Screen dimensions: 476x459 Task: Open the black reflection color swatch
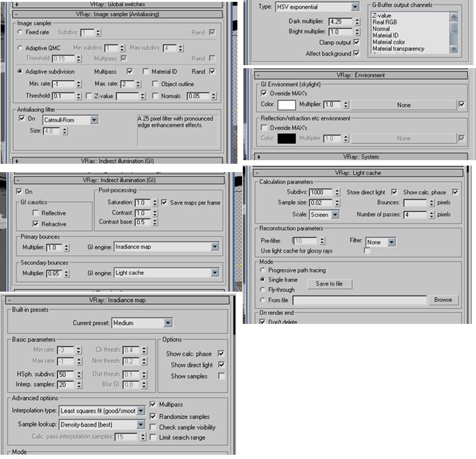286,139
